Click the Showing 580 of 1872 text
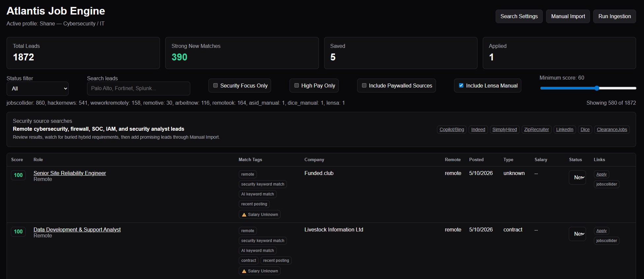 pyautogui.click(x=611, y=103)
